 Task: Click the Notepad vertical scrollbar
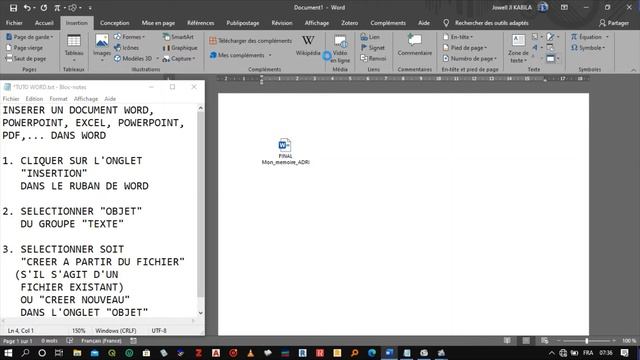click(200, 204)
